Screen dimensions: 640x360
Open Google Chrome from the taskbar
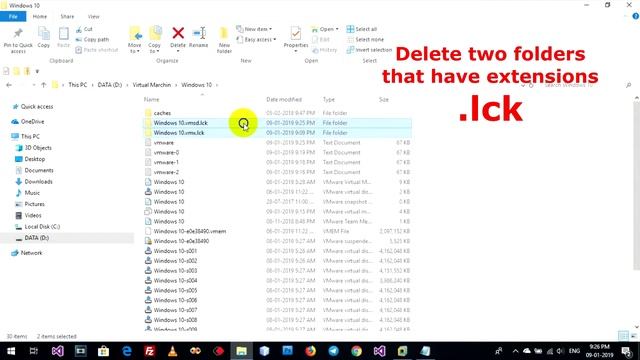356,351
